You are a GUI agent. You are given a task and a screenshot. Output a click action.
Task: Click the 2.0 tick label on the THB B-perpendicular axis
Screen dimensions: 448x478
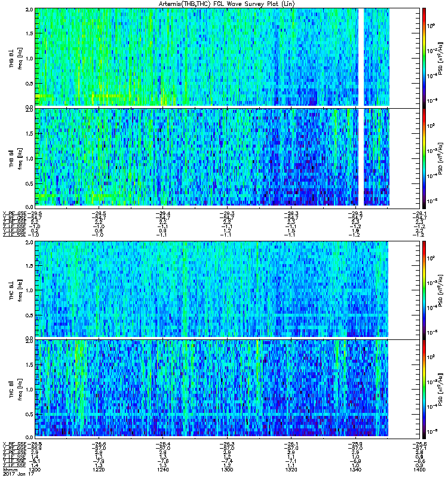tap(29, 10)
